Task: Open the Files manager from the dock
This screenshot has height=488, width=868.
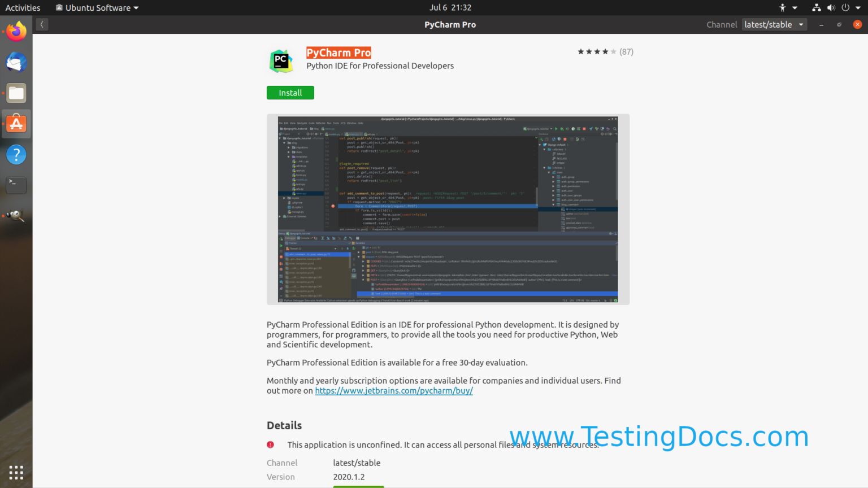Action: pyautogui.click(x=16, y=93)
